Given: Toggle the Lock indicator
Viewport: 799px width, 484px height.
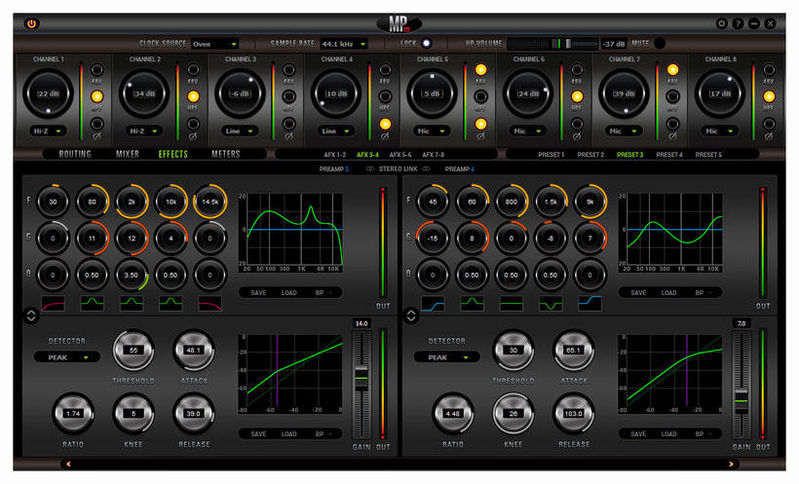Looking at the screenshot, I should 426,43.
